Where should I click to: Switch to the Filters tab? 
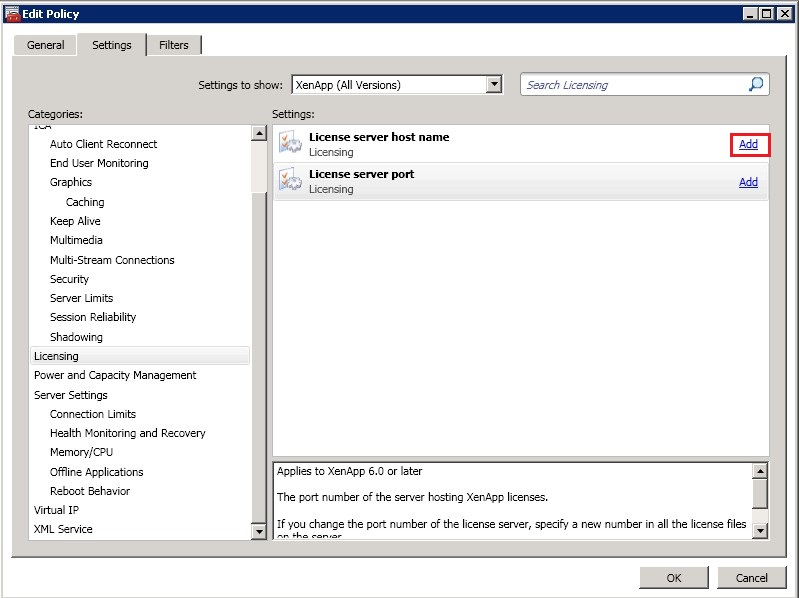coord(174,45)
